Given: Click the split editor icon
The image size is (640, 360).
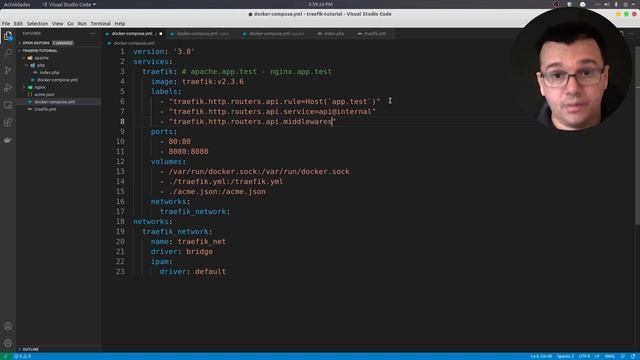Looking at the screenshot, I should point(621,33).
